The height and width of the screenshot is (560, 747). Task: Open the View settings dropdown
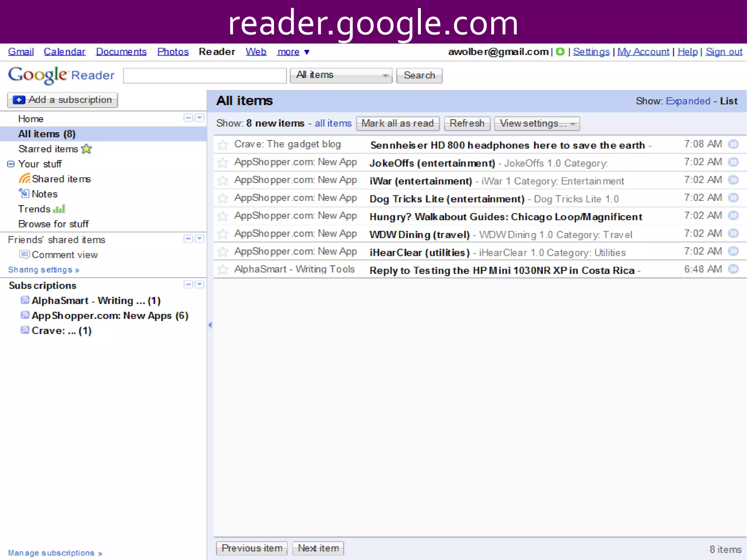pyautogui.click(x=537, y=124)
